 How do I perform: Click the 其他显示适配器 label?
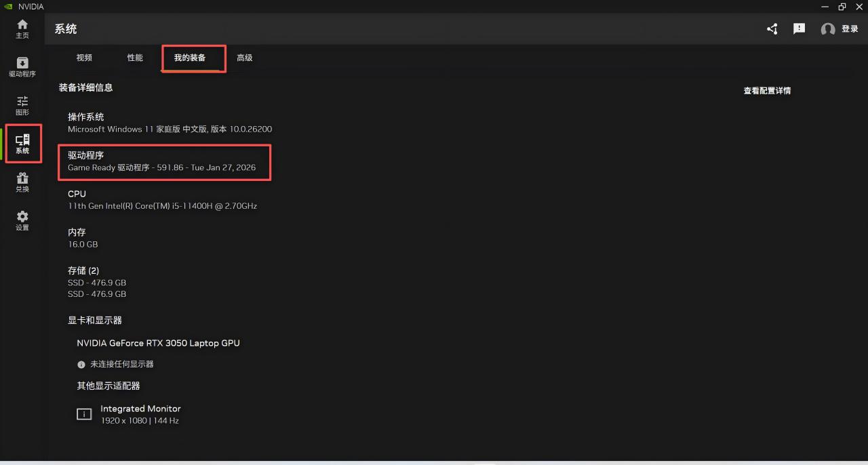coord(108,386)
